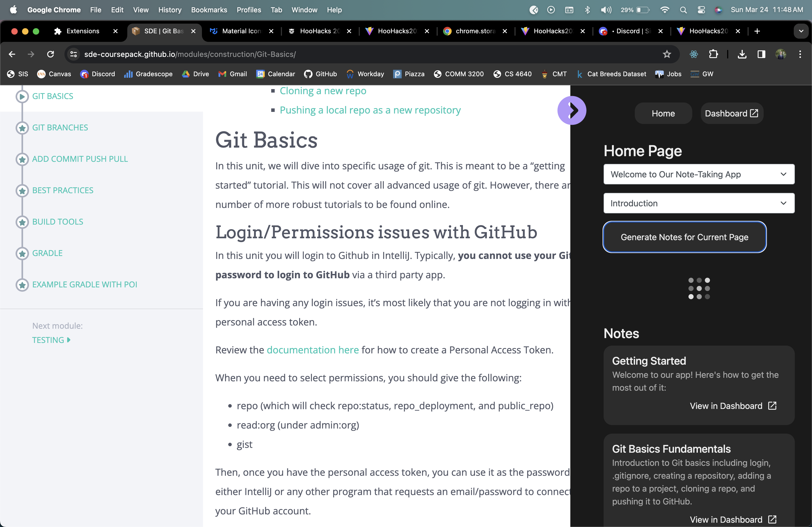812x527 pixels.
Task: Expand the Welcome to Our Note-Taking App dropdown
Action: tap(699, 174)
